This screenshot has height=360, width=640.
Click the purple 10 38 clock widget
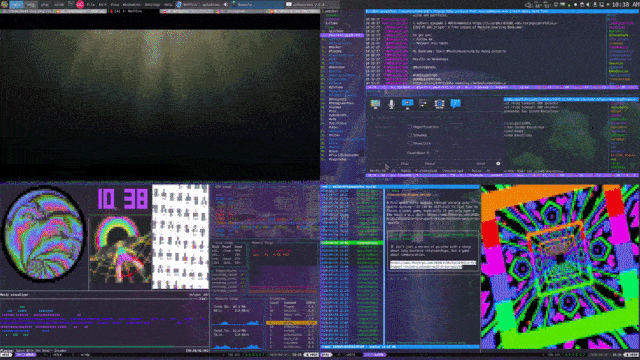click(122, 199)
